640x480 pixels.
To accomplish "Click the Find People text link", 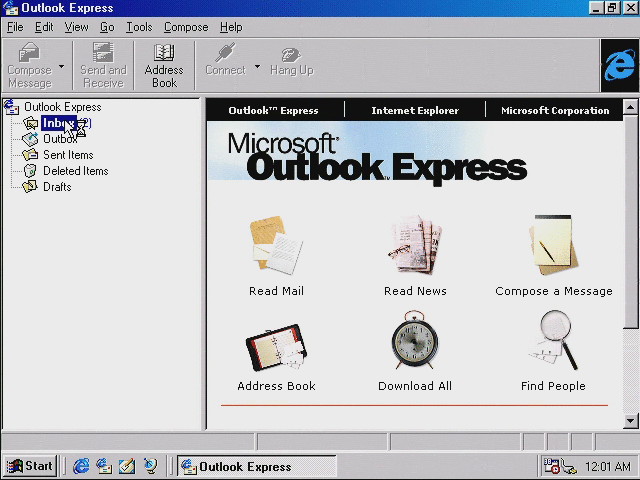I will pos(553,386).
